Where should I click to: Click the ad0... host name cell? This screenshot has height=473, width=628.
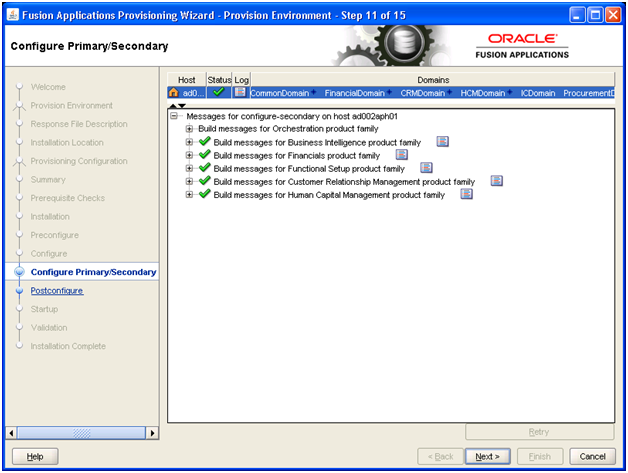191,93
